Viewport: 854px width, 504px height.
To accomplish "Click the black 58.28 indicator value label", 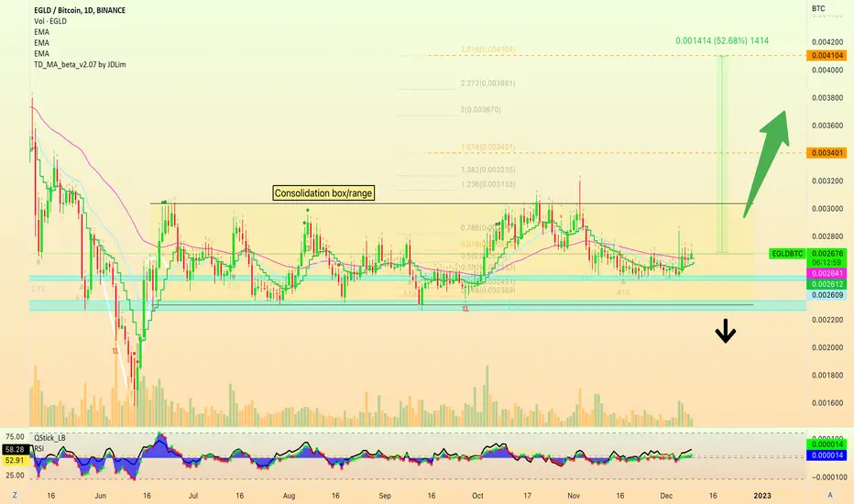I will pyautogui.click(x=16, y=450).
